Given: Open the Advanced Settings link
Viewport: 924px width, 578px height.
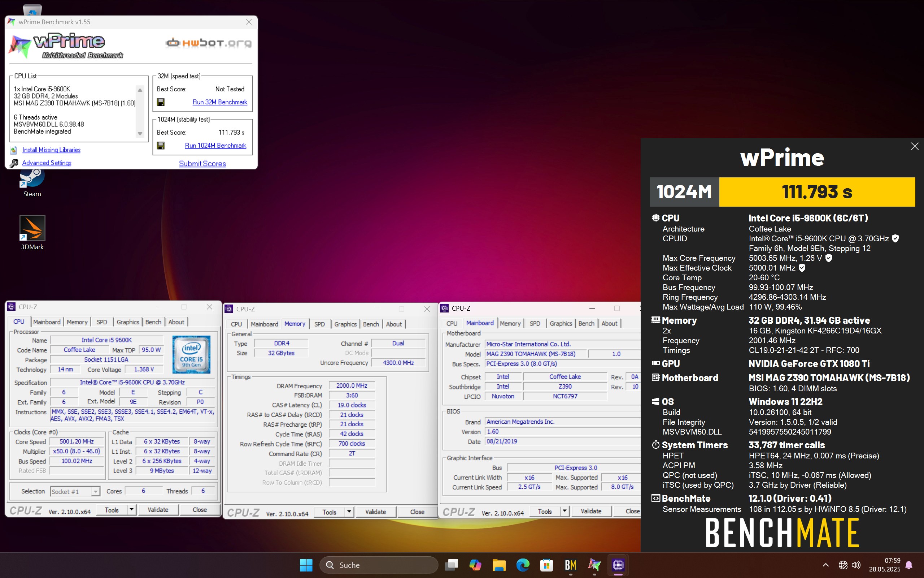Looking at the screenshot, I should pyautogui.click(x=47, y=163).
